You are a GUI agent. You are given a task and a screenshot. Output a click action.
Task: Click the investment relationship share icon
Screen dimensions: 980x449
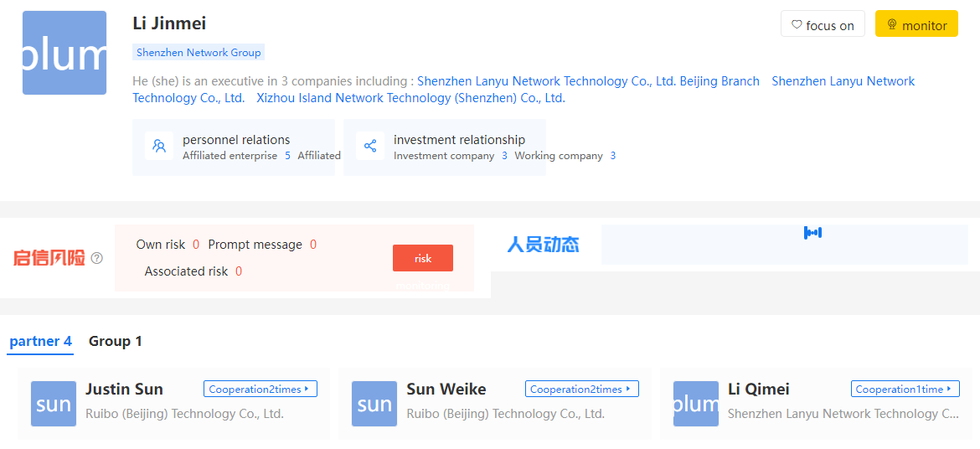pyautogui.click(x=370, y=147)
